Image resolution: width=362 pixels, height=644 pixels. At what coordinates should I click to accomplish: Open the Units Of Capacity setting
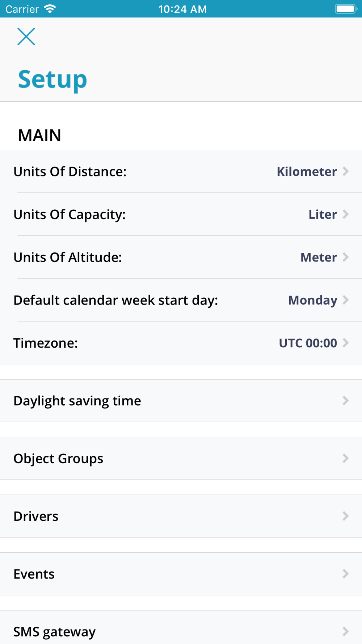pos(70,214)
